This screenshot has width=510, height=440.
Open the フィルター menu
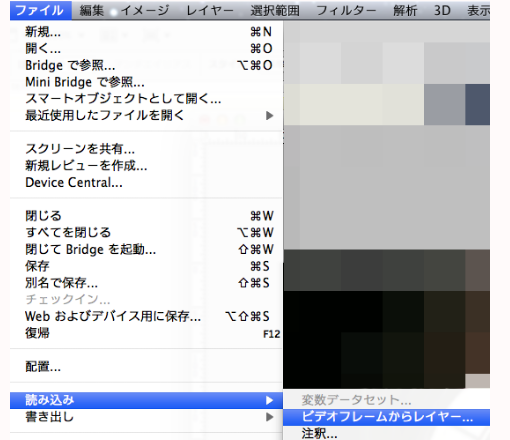click(346, 10)
